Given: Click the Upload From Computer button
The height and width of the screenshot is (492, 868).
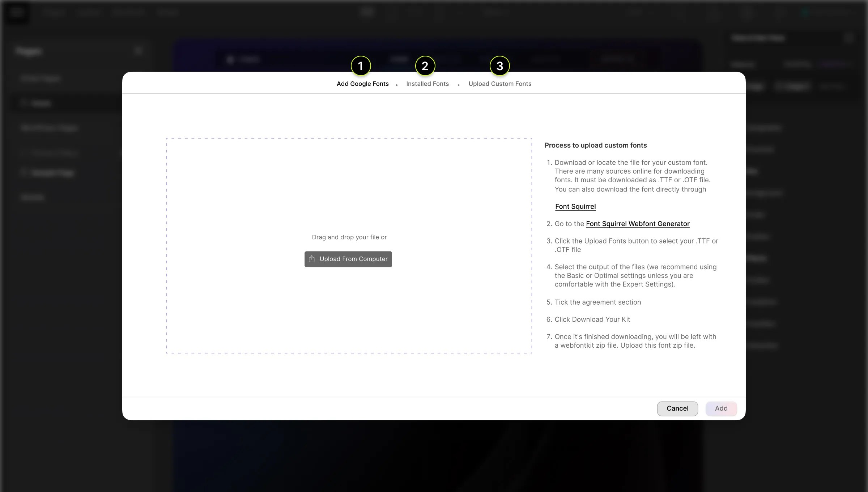Looking at the screenshot, I should point(348,259).
